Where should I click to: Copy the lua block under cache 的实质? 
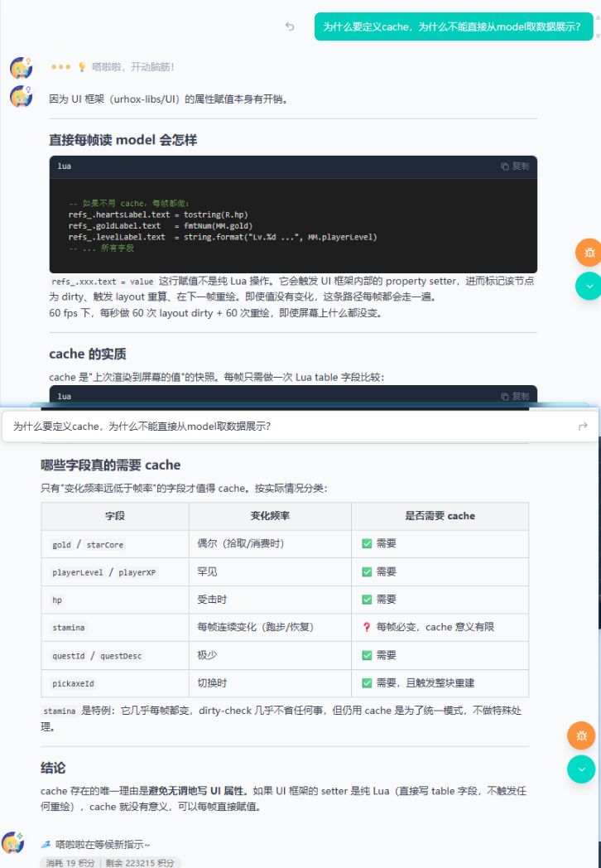(x=515, y=397)
